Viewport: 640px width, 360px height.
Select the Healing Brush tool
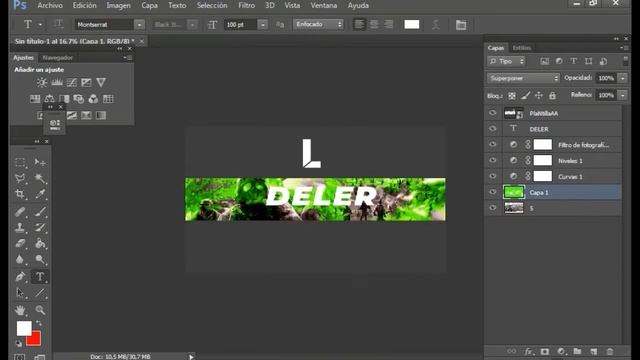click(20, 212)
